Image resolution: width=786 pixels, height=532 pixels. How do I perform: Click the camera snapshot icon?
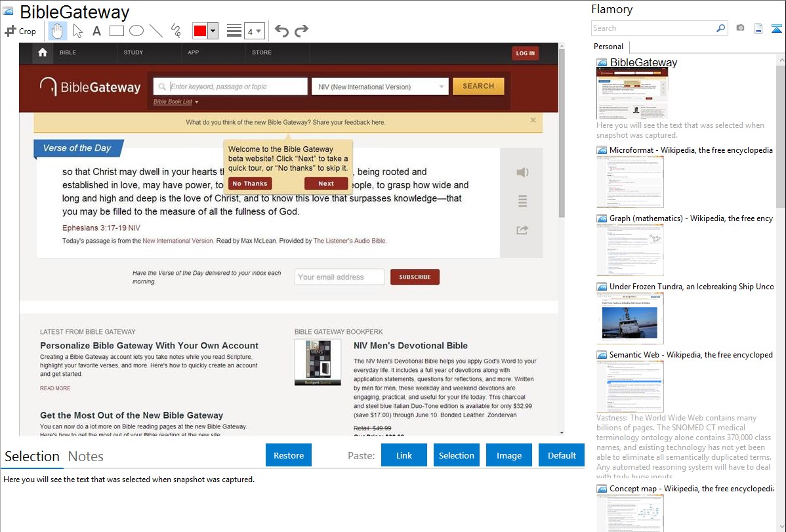740,28
